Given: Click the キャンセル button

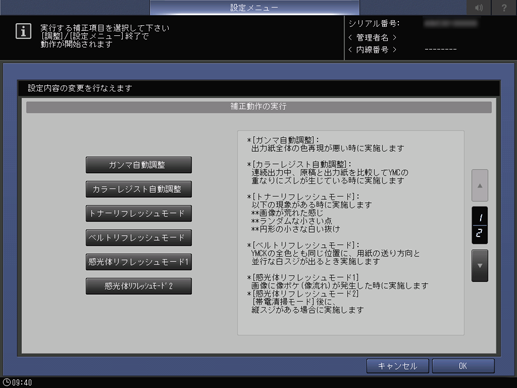Looking at the screenshot, I should pyautogui.click(x=397, y=366).
